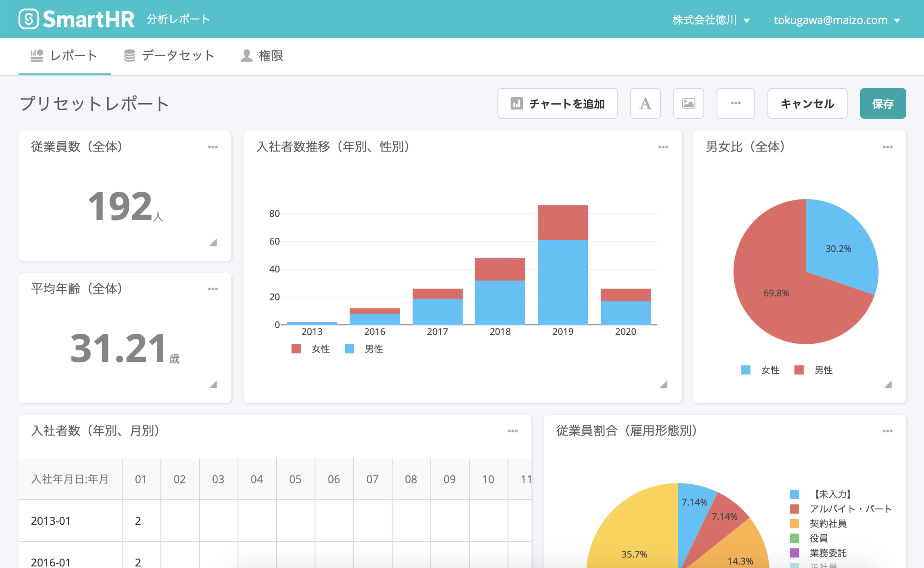Open options menu for 従業員割合（雇用形態別） card

coord(887,431)
